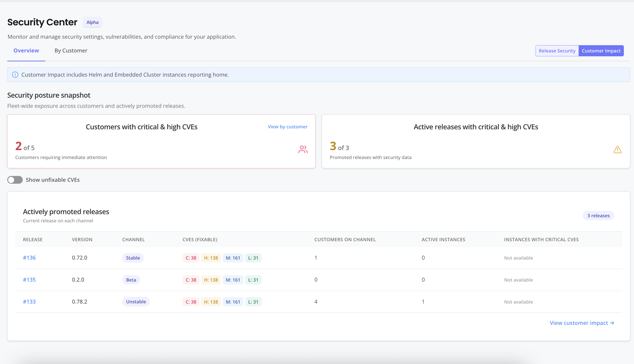Screen dimensions: 634x364
Task: Open release #136
Action: 29,257
